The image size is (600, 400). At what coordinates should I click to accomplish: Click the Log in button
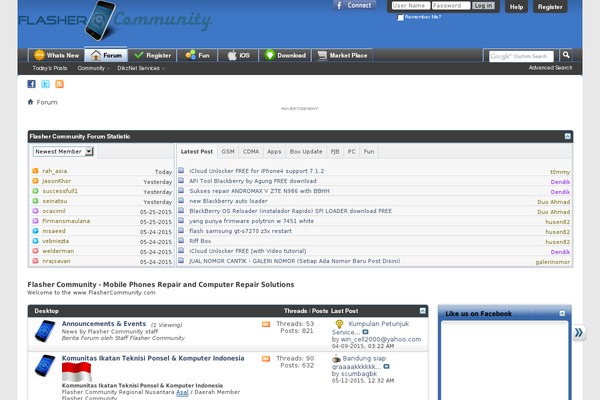(483, 5)
